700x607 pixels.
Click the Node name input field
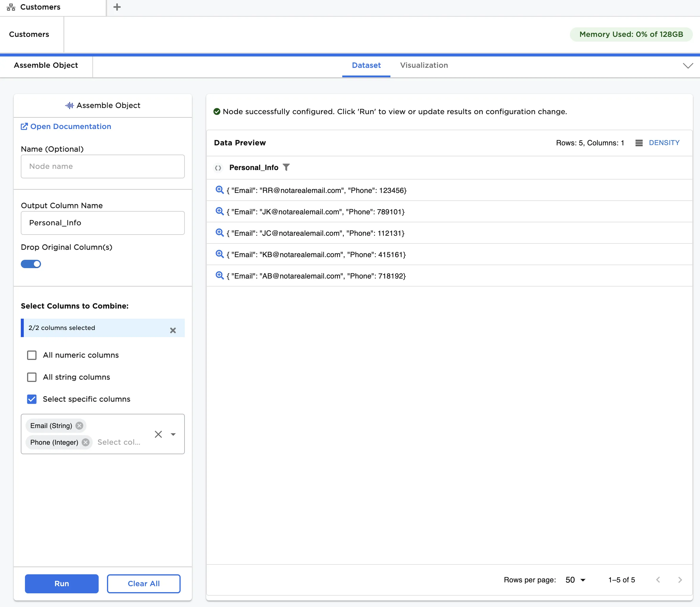[102, 166]
